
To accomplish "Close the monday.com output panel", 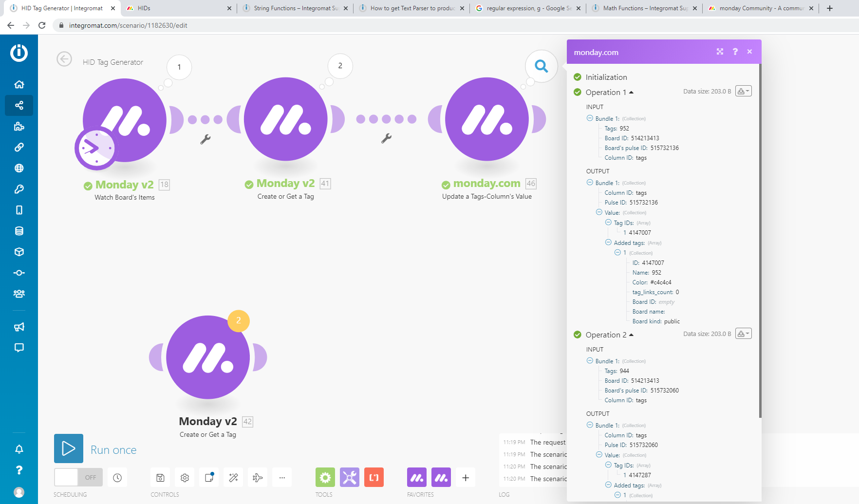I will coord(750,52).
